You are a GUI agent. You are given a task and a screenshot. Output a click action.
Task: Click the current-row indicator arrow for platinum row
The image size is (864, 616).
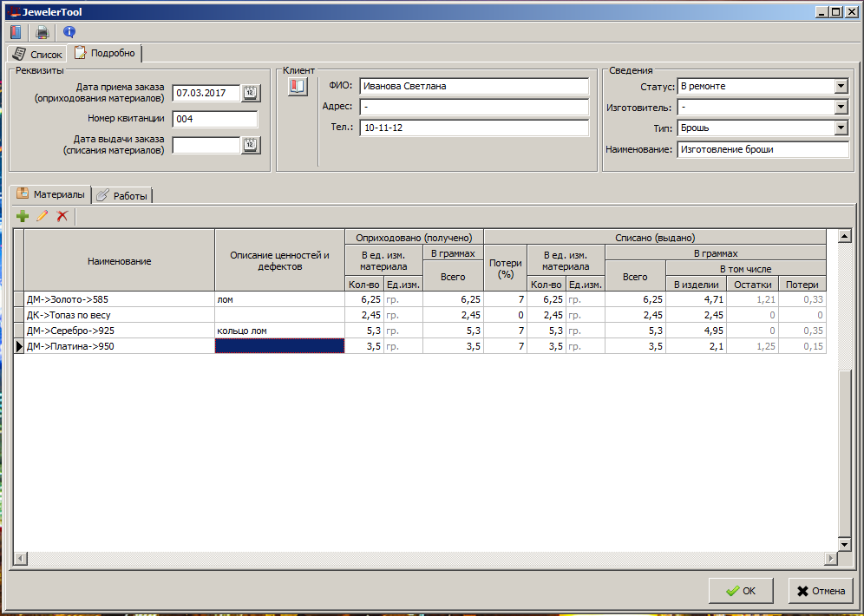click(19, 346)
